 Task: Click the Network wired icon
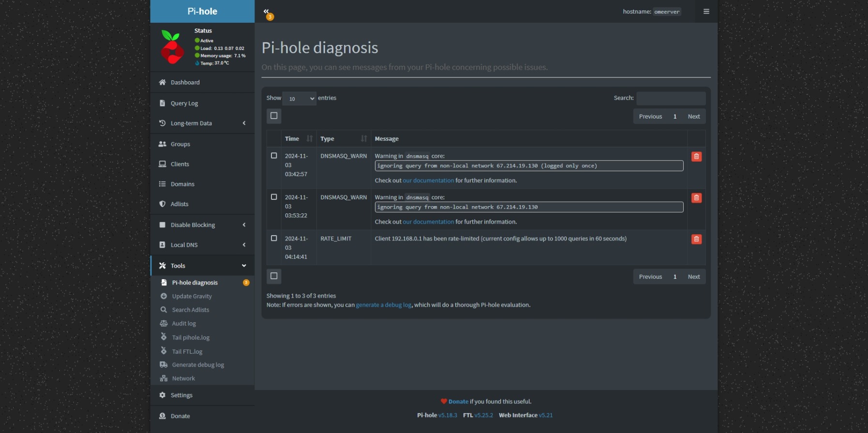point(164,378)
